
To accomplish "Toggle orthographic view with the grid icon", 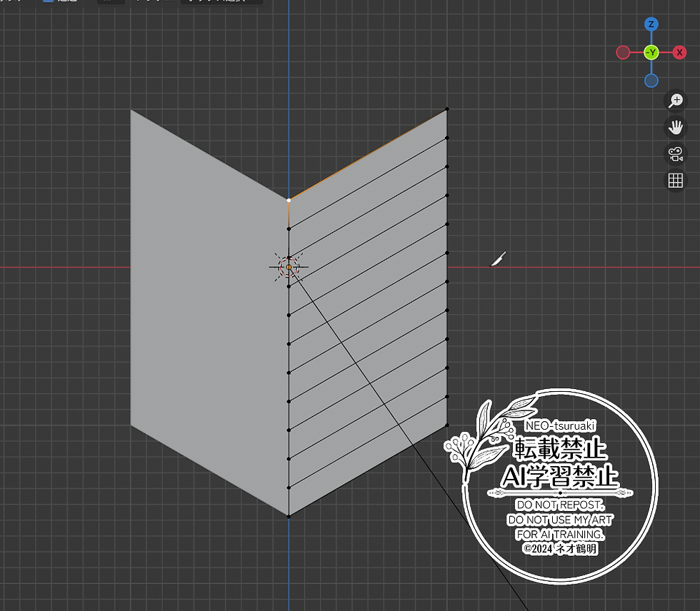I will pyautogui.click(x=676, y=181).
